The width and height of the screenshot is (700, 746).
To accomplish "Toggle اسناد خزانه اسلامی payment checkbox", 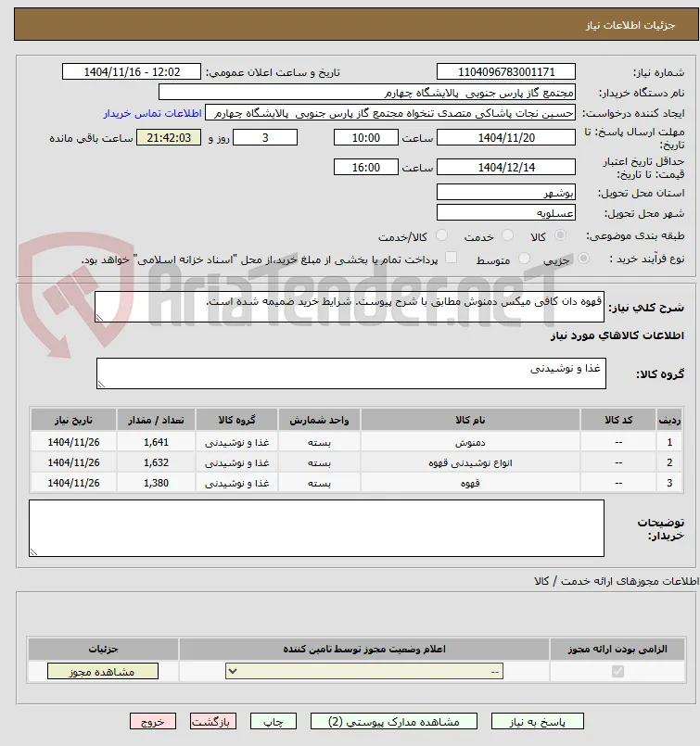I will tap(451, 258).
